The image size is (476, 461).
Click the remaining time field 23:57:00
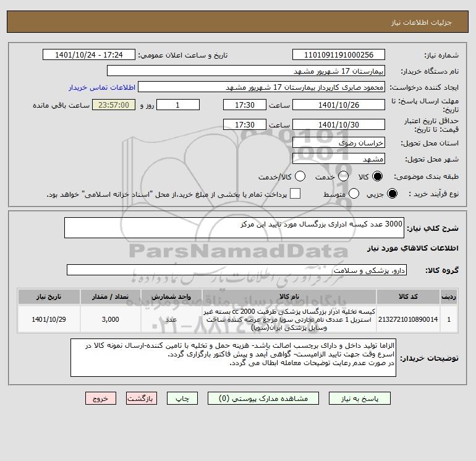click(114, 105)
